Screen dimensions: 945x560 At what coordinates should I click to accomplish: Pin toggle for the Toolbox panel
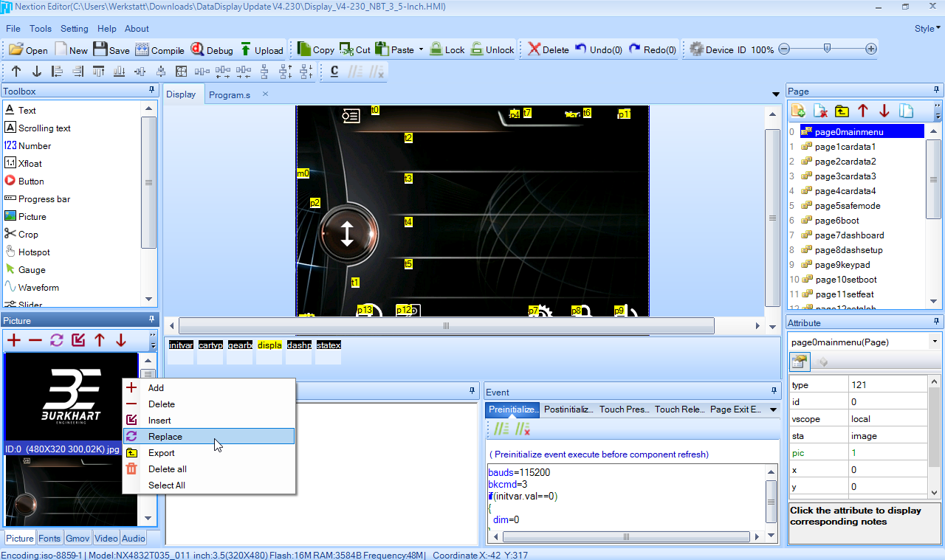click(151, 91)
